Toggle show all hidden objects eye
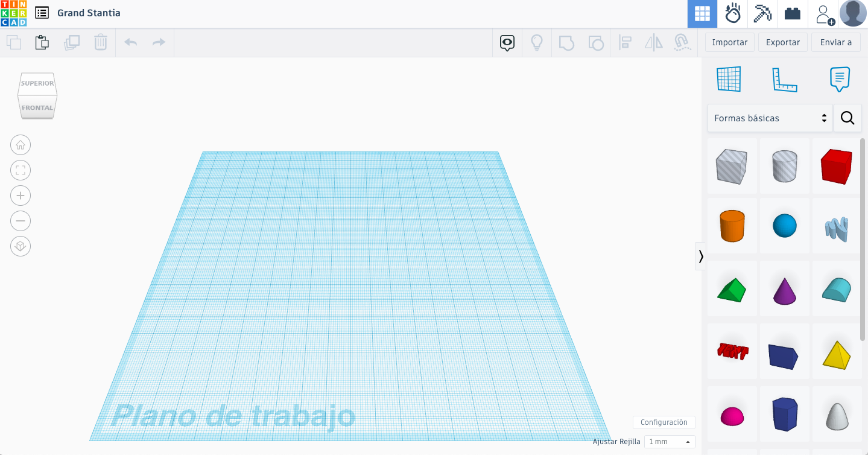This screenshot has width=868, height=455. (x=507, y=42)
